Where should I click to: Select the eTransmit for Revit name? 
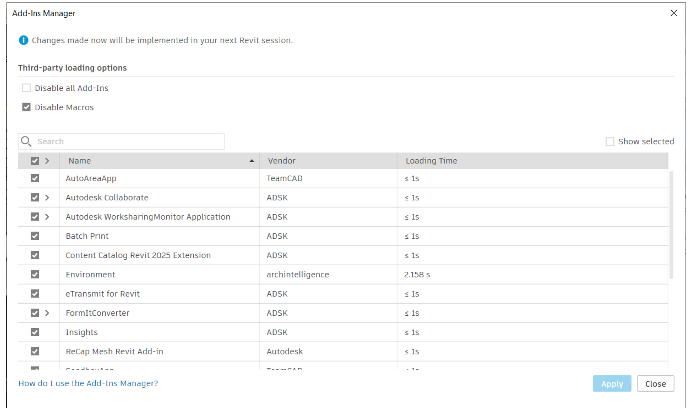click(103, 294)
